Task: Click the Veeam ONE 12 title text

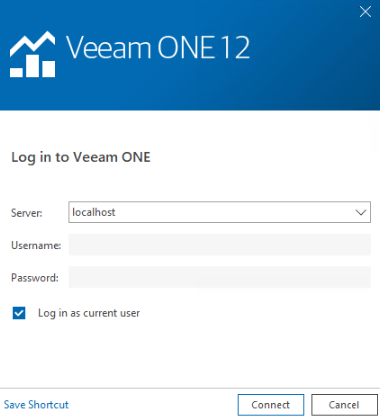Action: tap(158, 48)
